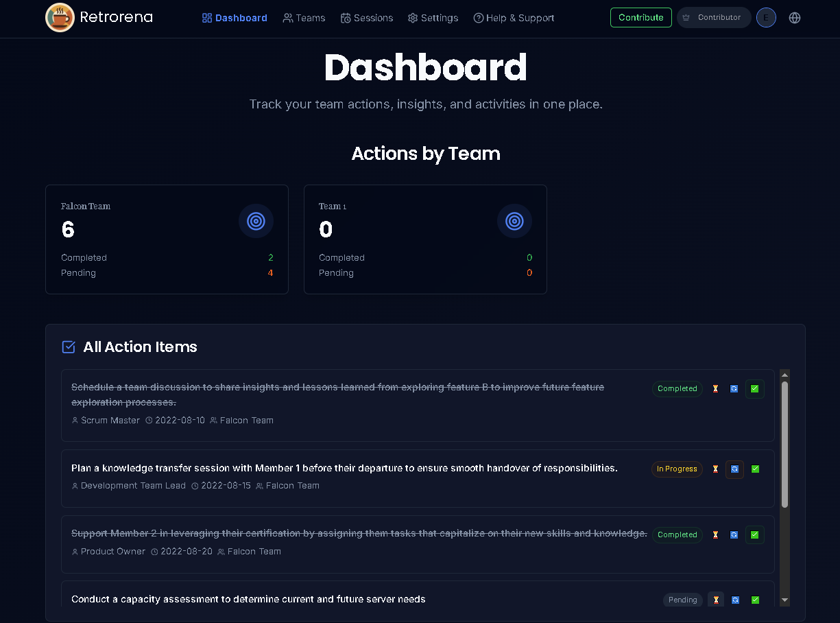Click the Retrorena brand name

[116, 17]
